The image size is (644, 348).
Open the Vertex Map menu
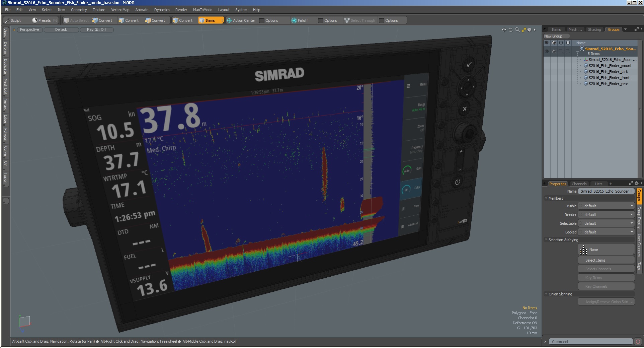pyautogui.click(x=120, y=10)
